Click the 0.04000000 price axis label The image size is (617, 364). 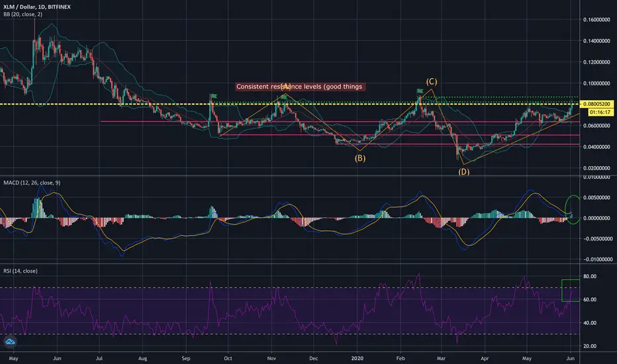coord(596,147)
